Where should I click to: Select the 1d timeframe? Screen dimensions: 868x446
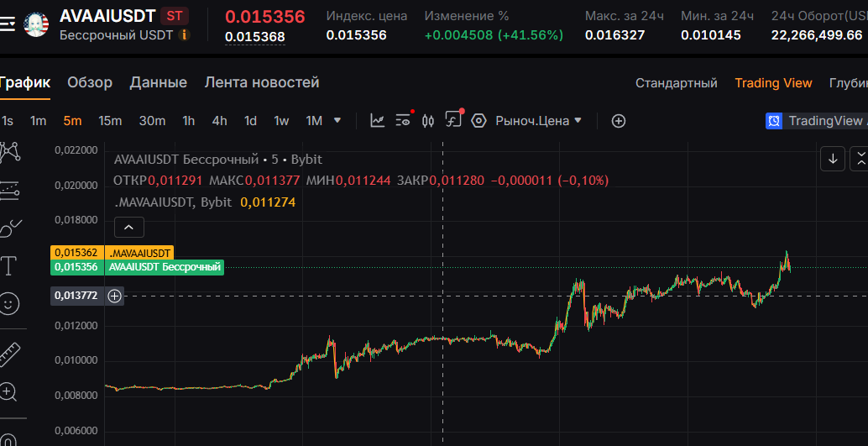tap(251, 121)
